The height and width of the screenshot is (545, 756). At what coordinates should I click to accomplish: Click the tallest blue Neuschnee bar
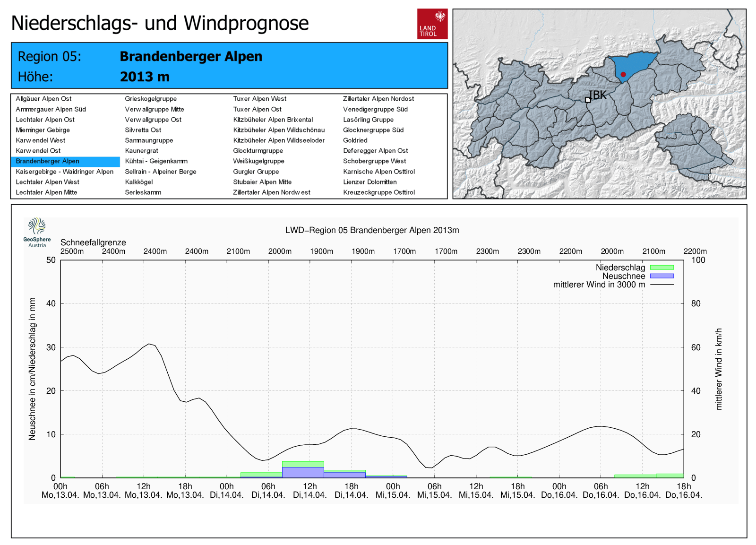303,472
